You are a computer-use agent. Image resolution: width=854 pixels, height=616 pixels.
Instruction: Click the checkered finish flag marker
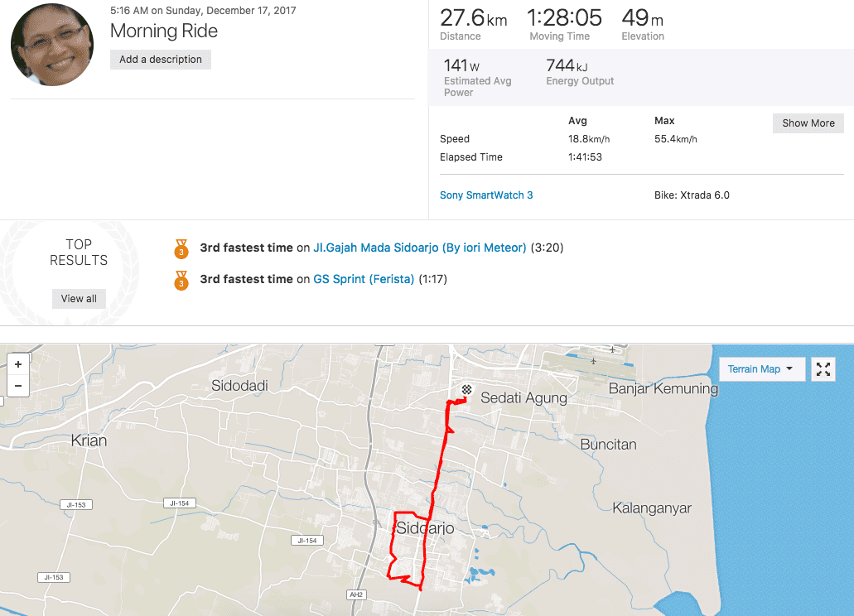click(467, 392)
